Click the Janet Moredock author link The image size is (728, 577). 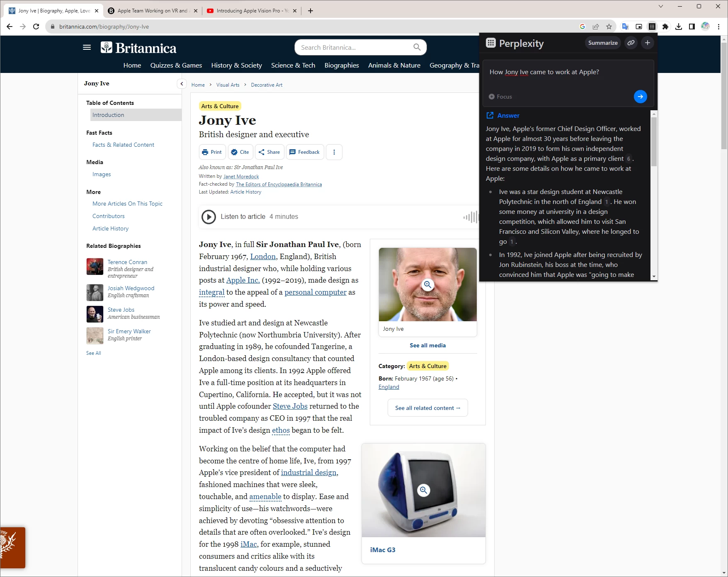point(241,176)
